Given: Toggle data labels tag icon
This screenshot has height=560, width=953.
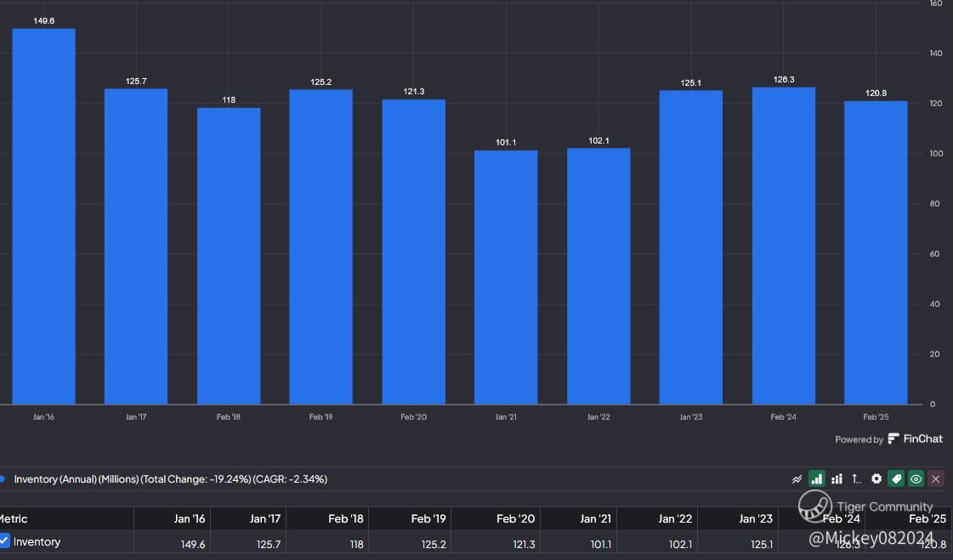Looking at the screenshot, I should click(x=896, y=479).
